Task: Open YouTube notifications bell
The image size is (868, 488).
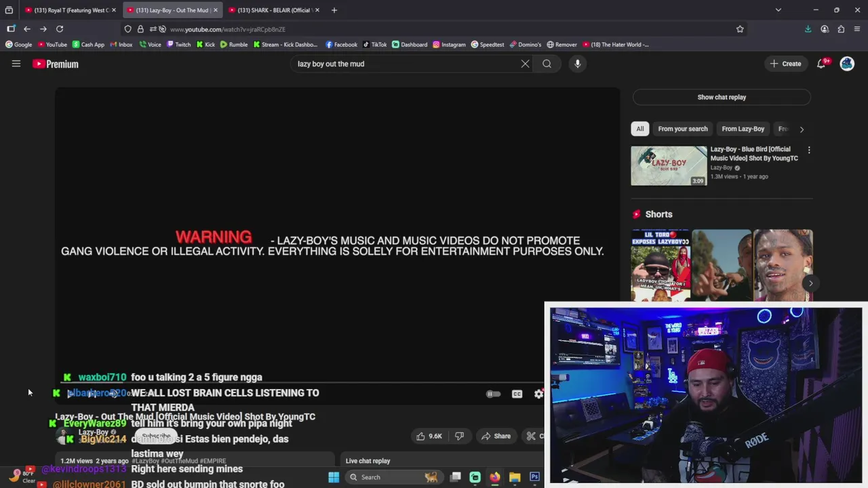Action: 822,64
